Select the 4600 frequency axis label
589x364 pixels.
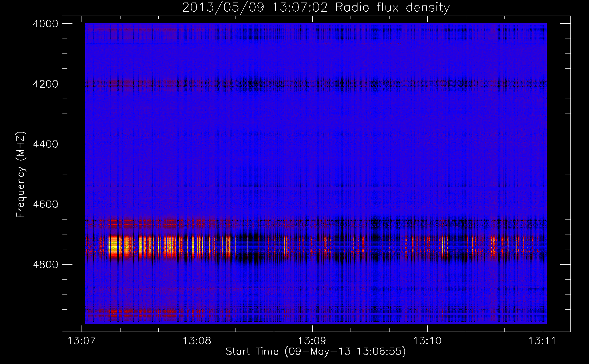[x=46, y=204]
